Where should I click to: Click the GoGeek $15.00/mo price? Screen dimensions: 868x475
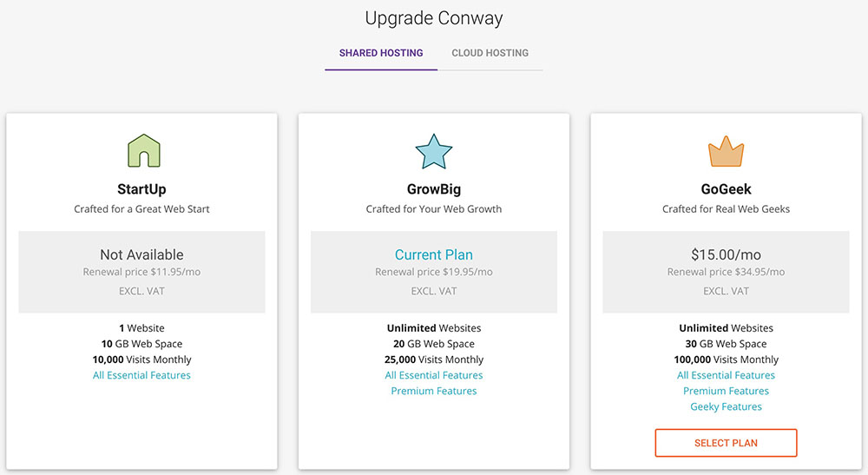click(726, 254)
